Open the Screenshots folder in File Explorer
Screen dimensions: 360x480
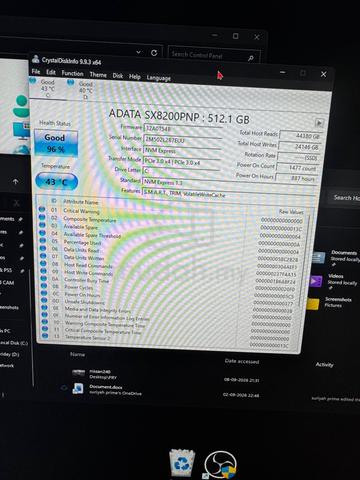pyautogui.click(x=330, y=303)
